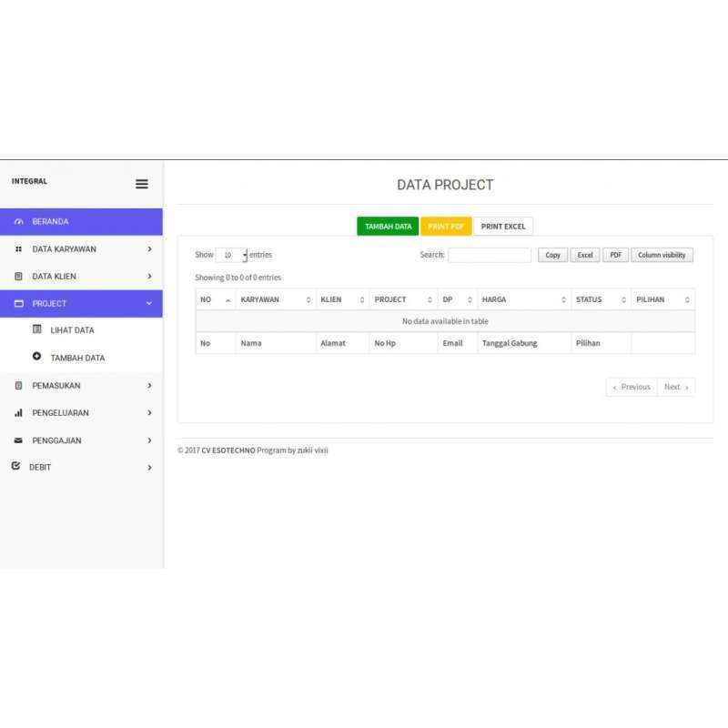Click the Print PDF button
Viewport: 728px width, 728px height.
click(x=447, y=226)
